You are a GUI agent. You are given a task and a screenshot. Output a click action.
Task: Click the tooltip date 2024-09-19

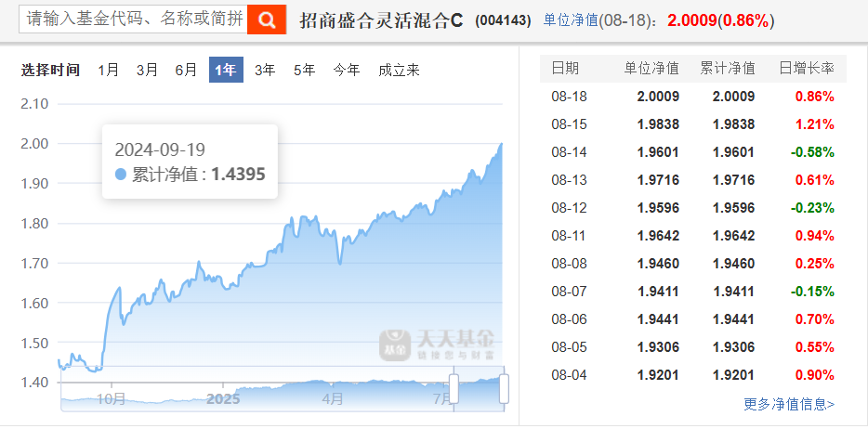point(160,149)
